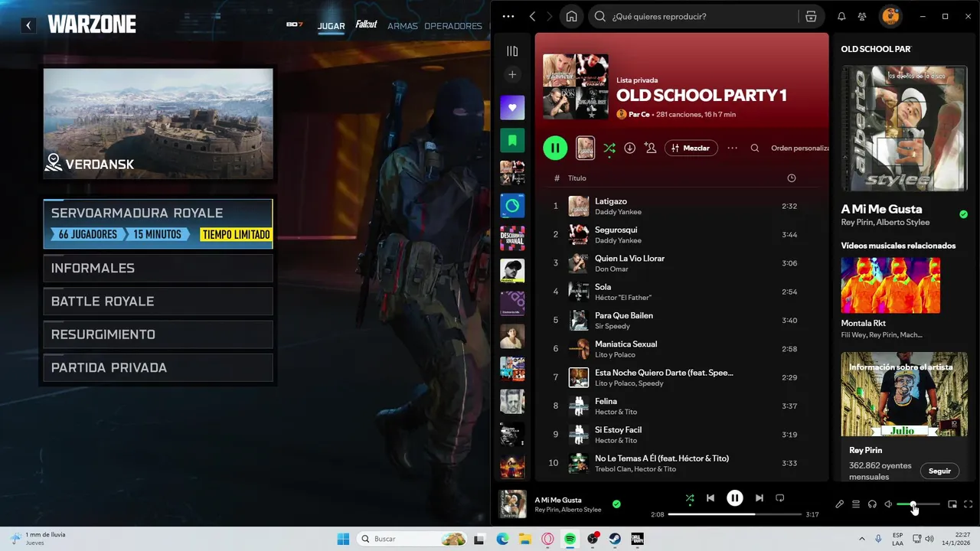Click the Spotify Home button

[571, 16]
